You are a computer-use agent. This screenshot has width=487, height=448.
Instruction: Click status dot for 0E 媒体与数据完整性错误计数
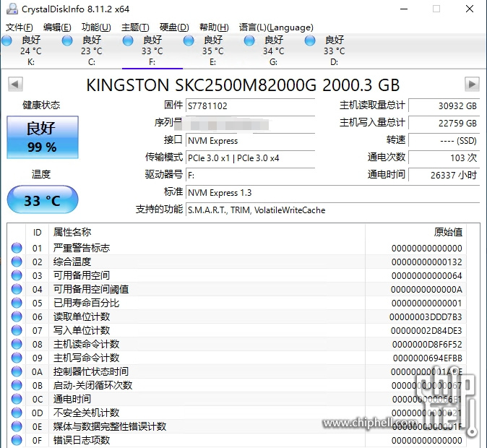click(x=17, y=426)
